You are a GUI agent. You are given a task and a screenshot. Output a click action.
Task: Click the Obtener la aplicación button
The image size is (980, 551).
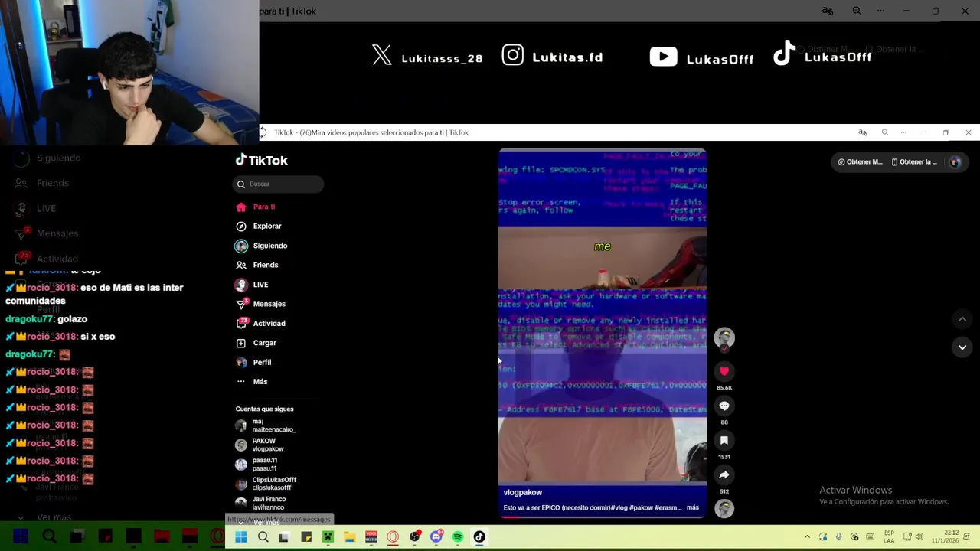[x=914, y=161]
